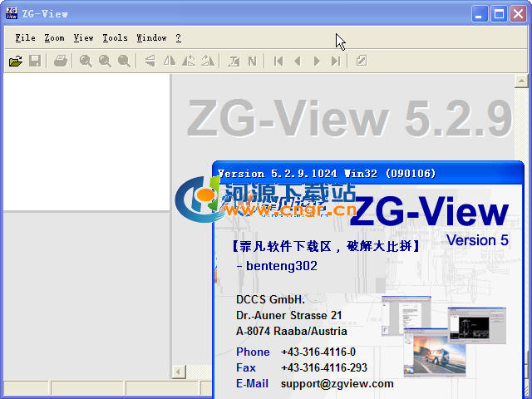Click the N toolbar icon

tap(252, 61)
